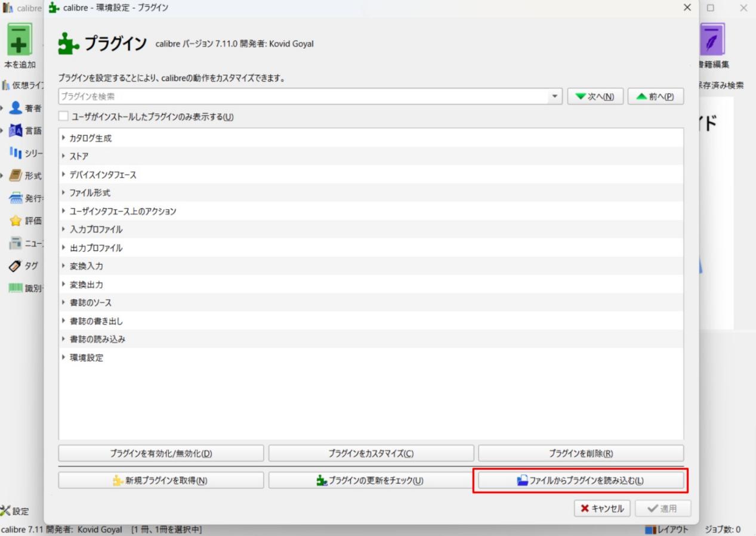
Task: Expand the カタログ生成 tree category
Action: 64,138
